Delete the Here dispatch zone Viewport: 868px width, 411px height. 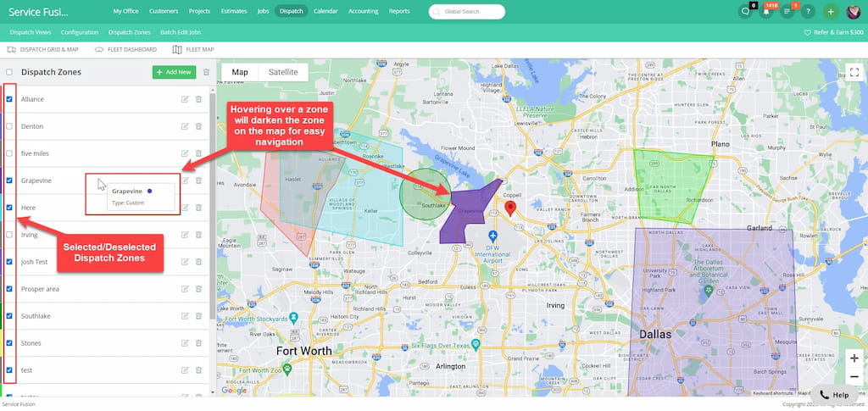click(x=198, y=208)
